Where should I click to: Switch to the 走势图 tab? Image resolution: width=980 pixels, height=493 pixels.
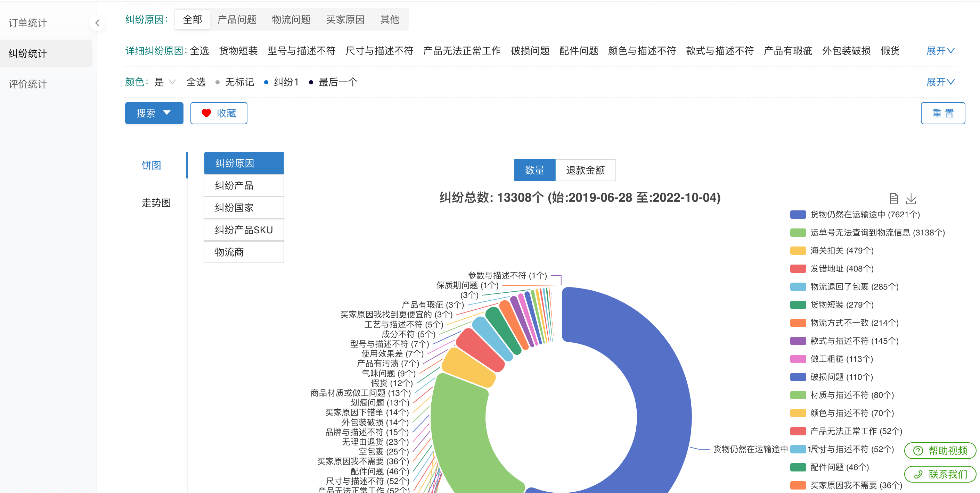pyautogui.click(x=156, y=203)
